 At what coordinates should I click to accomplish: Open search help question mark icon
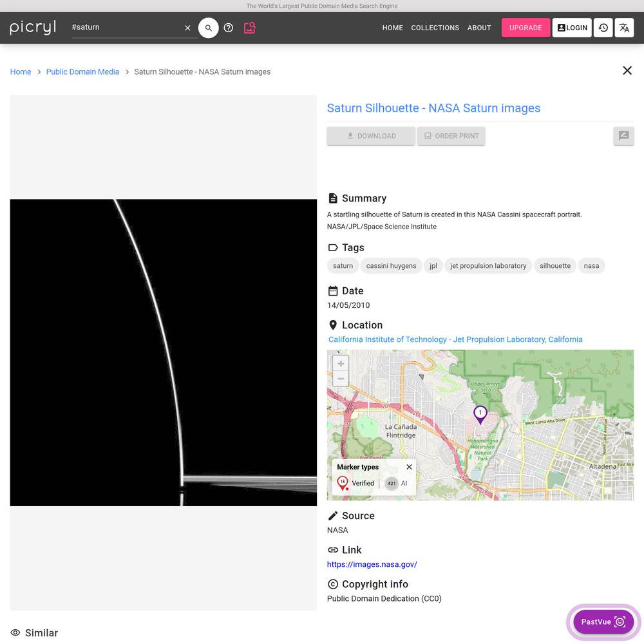point(229,28)
